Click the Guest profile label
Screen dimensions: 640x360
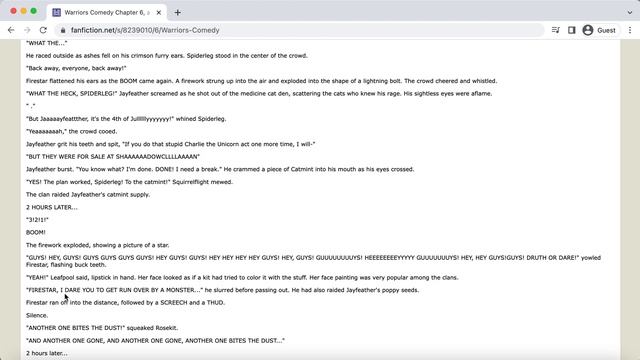coord(606,30)
